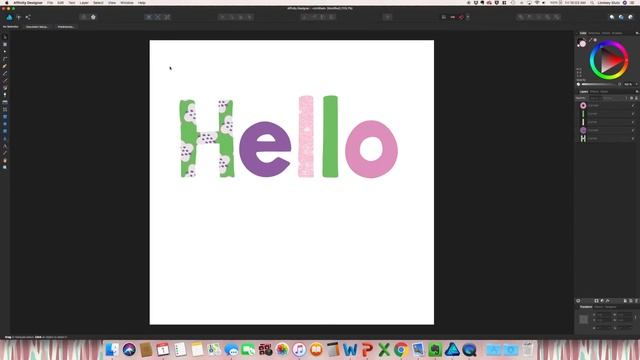
Task: Open Finder from the Dock
Action: click(112, 350)
